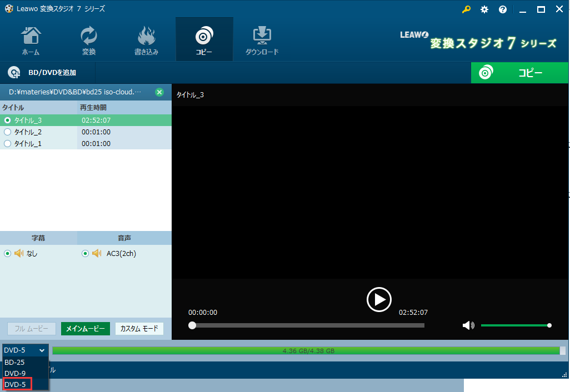Collapse the DVD-5 disc type dropdown
Screen dimensions: 570x392
tap(24, 350)
